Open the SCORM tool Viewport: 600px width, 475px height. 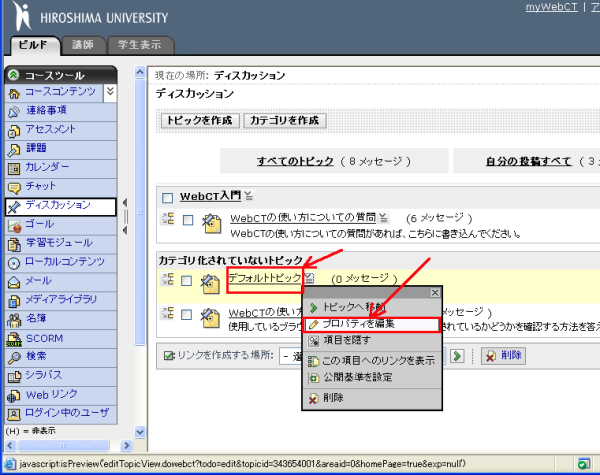point(44,338)
